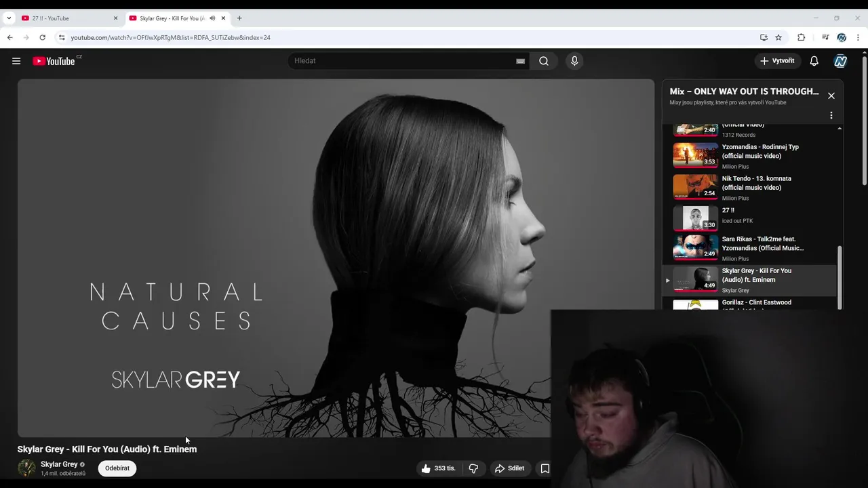The image size is (868, 488).
Task: Reload the current page
Action: (x=42, y=37)
